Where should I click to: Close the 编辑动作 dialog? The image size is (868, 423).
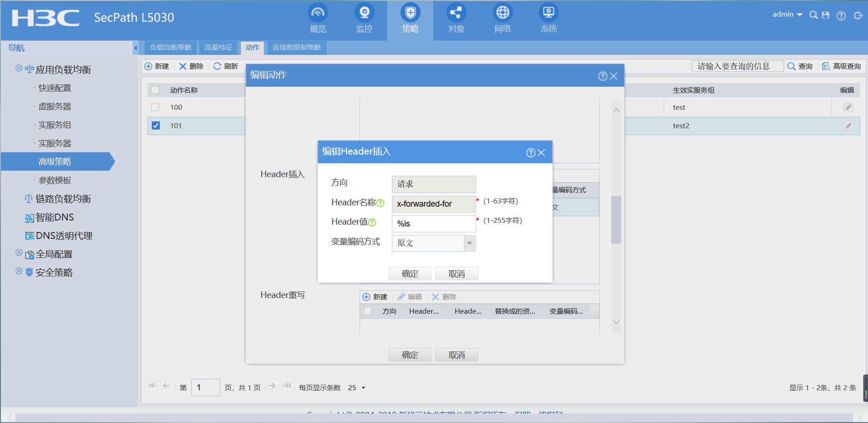tap(614, 76)
